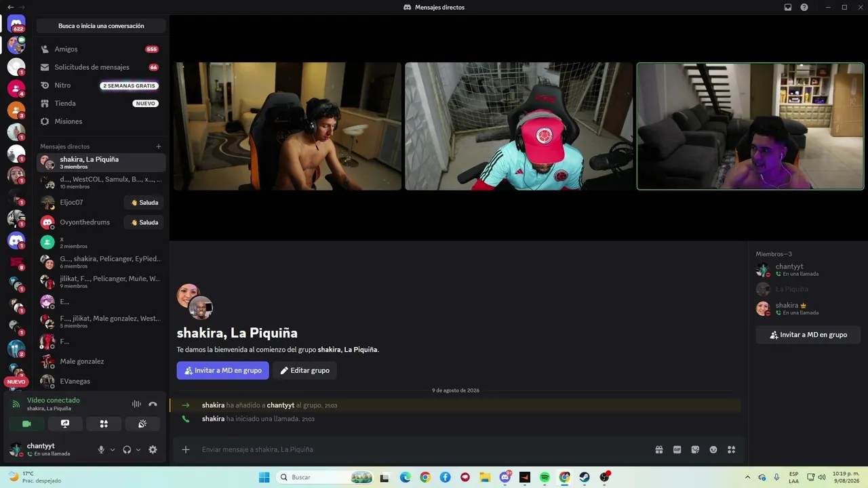This screenshot has height=488, width=868.
Task: Open the Amigos tab
Action: pos(101,49)
